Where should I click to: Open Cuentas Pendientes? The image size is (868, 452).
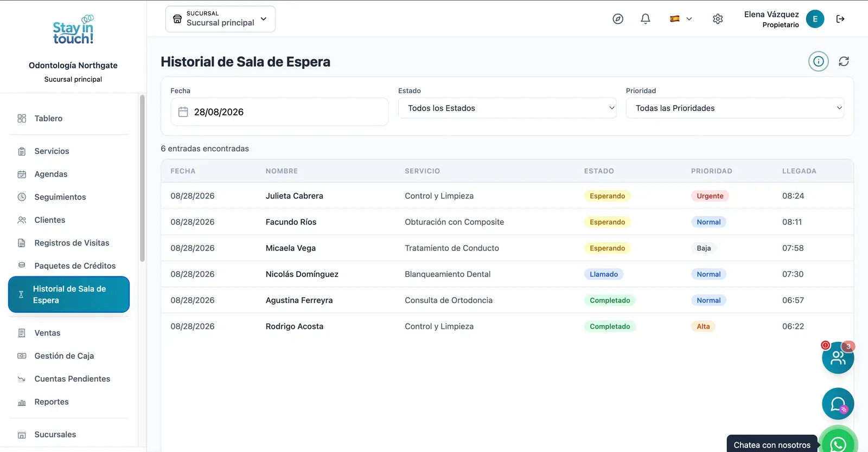click(72, 379)
